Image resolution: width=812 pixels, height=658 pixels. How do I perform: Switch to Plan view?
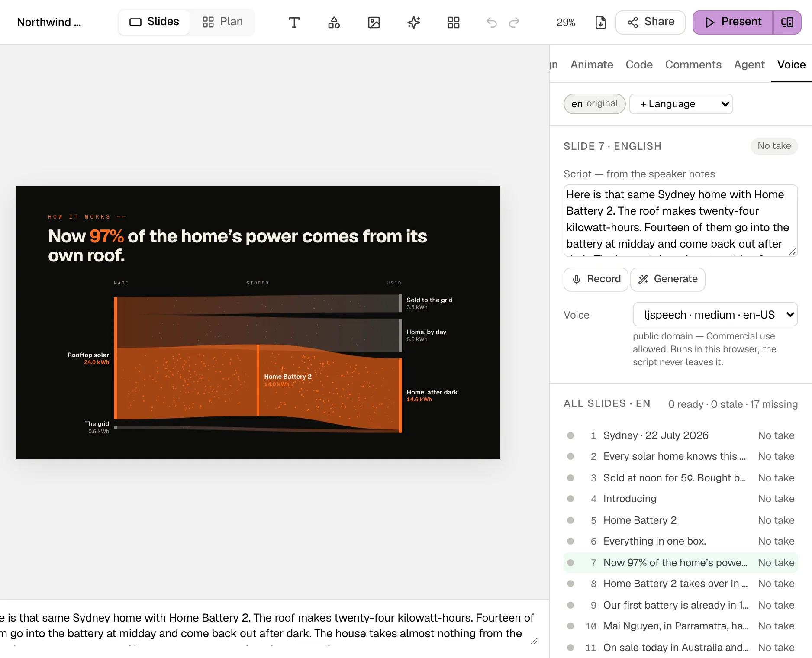click(x=222, y=22)
